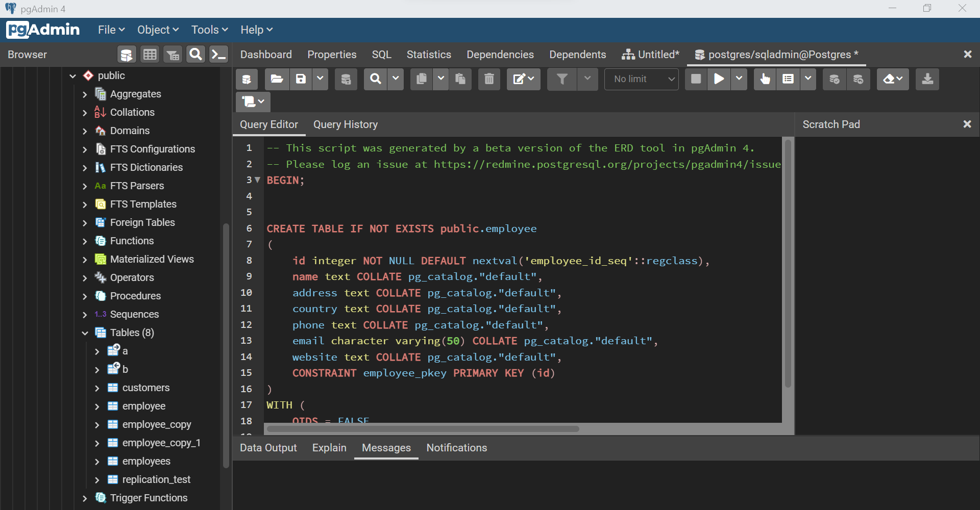Open the Tools menu
Image resolution: width=980 pixels, height=510 pixels.
(x=209, y=30)
